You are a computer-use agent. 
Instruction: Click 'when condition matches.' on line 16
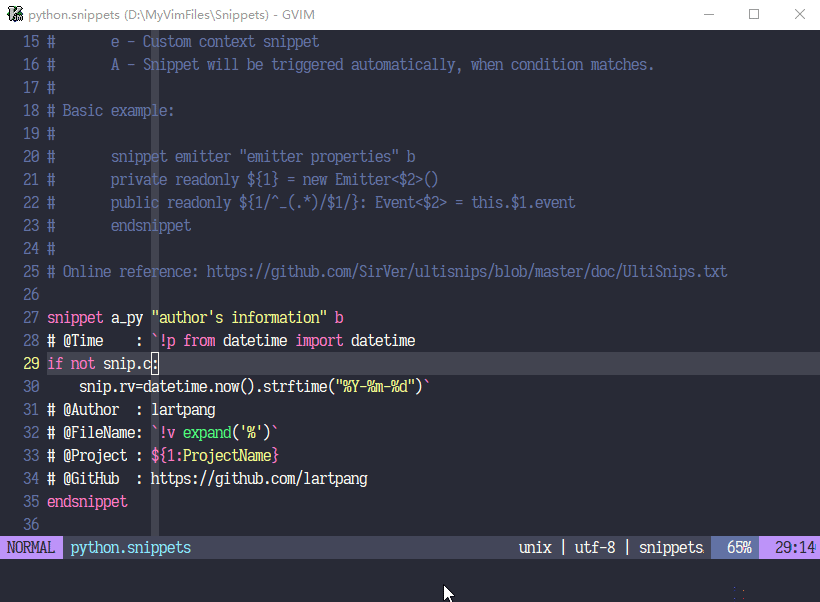[x=563, y=64]
